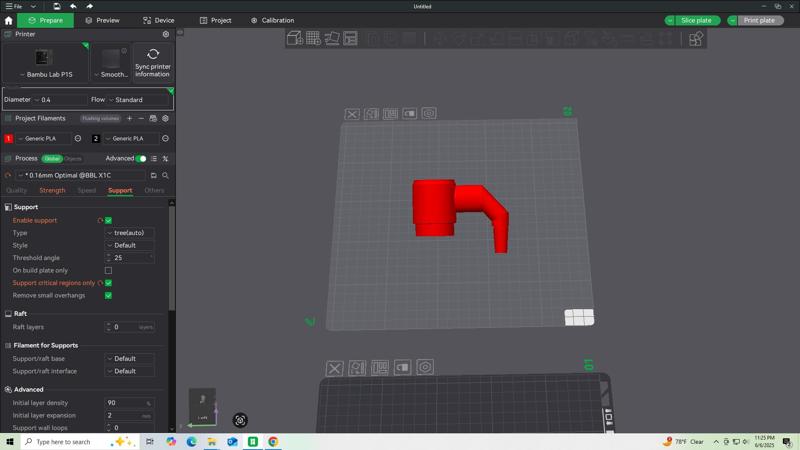Switch to Preview tab

103,20
